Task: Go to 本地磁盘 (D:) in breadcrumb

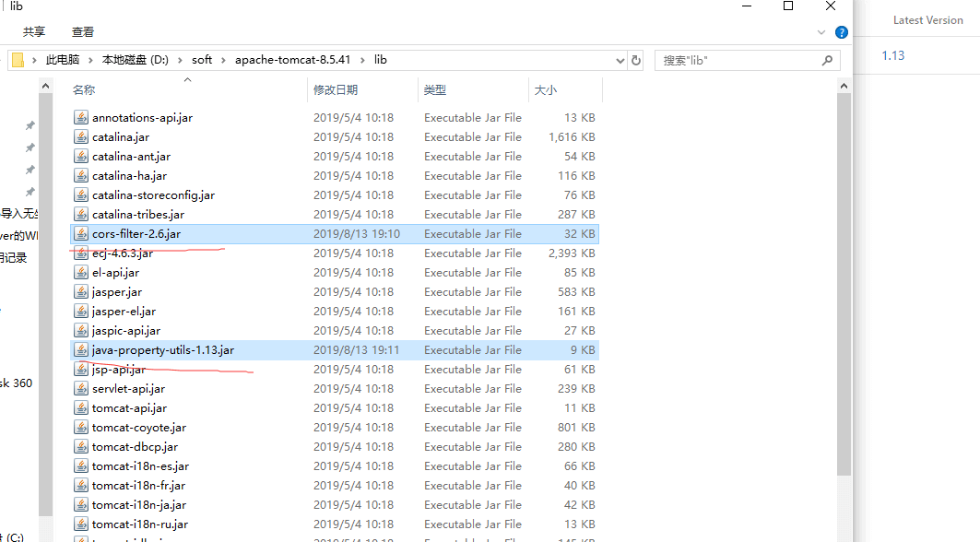Action: pos(135,60)
